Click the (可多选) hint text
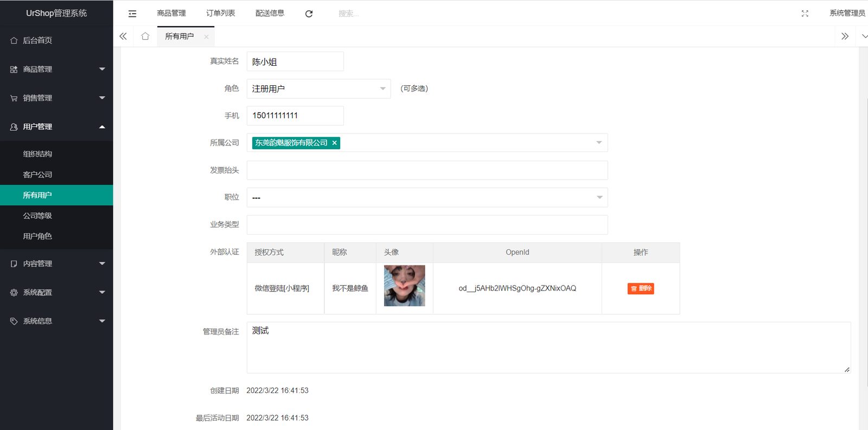 point(414,88)
